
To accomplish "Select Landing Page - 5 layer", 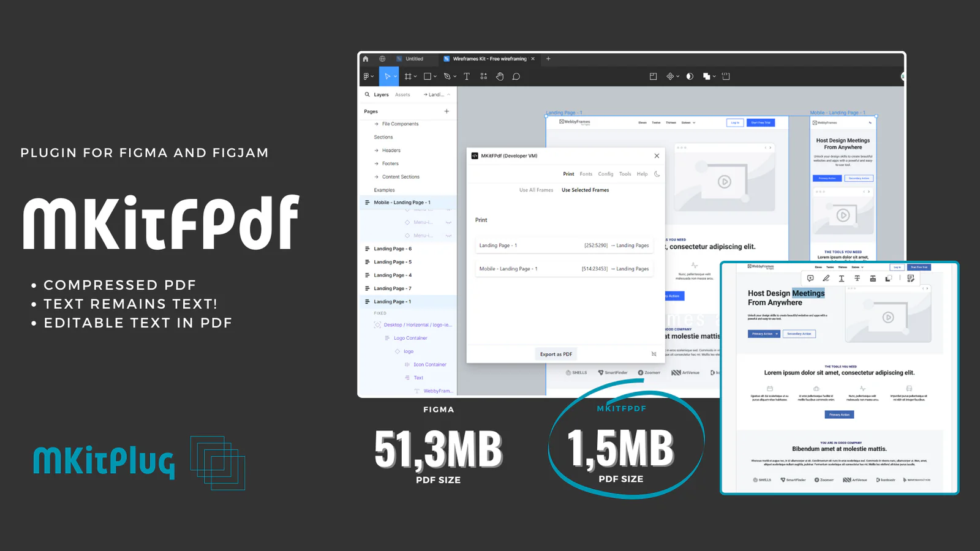I will 407,262.
